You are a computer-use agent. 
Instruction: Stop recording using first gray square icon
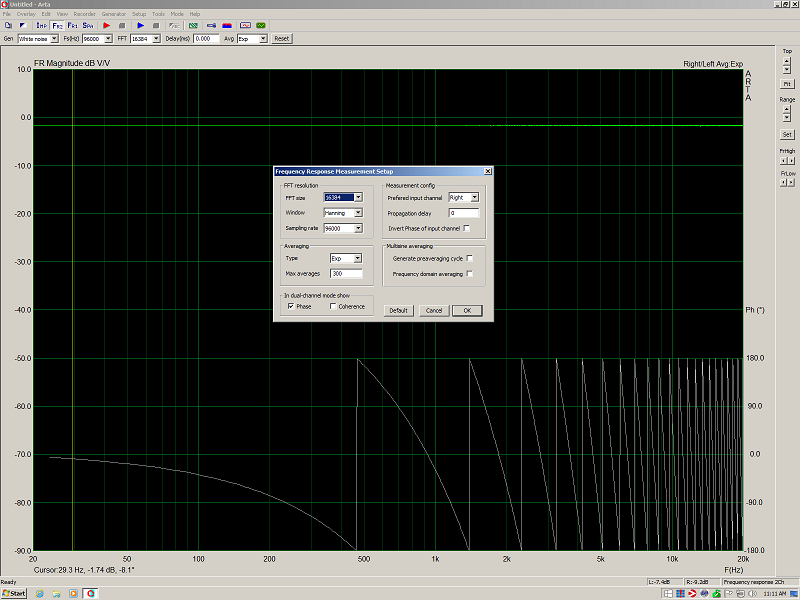tap(121, 25)
